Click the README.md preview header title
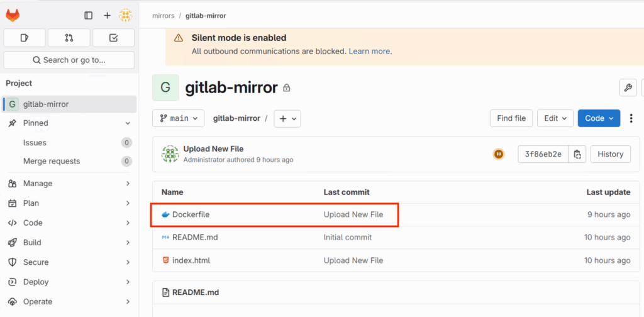The height and width of the screenshot is (317, 644). (196, 292)
